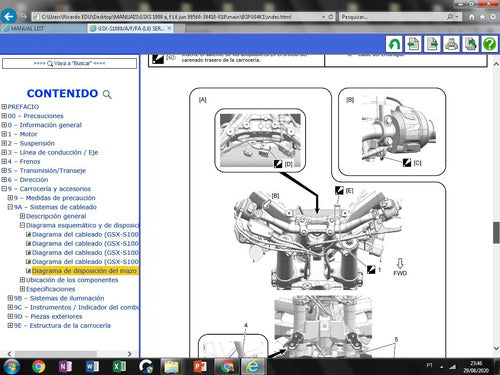Click Diagrama esquemático y de disposición item
Viewport: 500px width, 375px height.
82,225
